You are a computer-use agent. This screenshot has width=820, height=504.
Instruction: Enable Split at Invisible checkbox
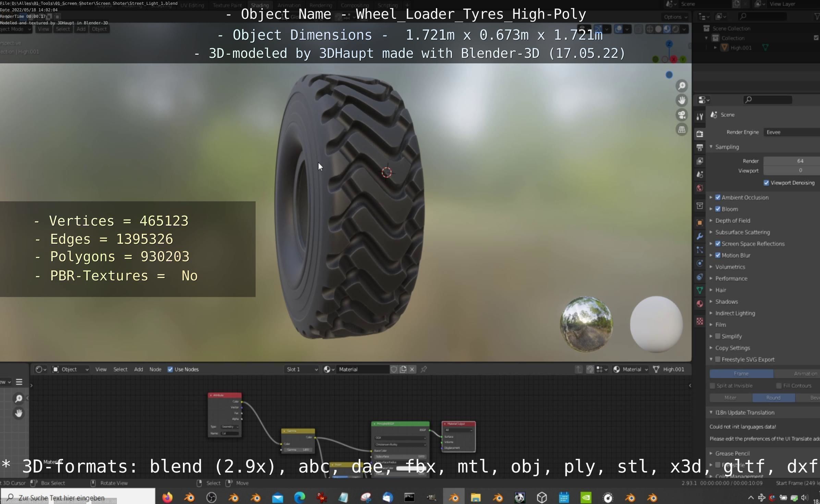pos(712,386)
